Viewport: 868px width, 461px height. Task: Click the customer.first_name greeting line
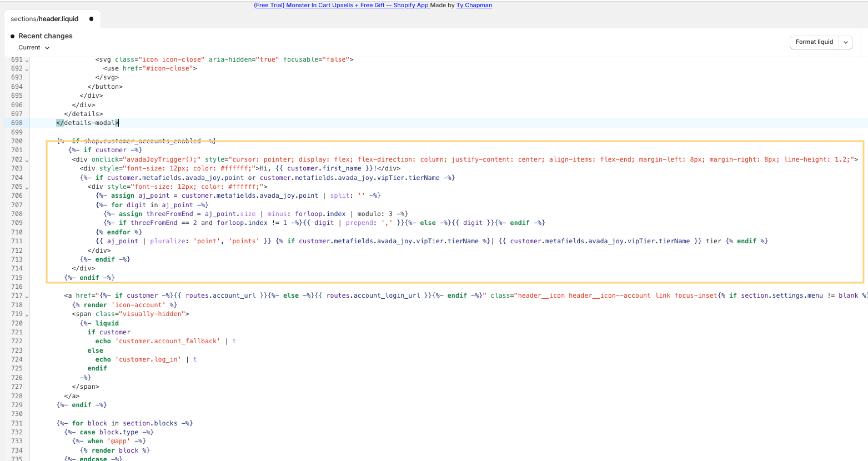[240, 168]
